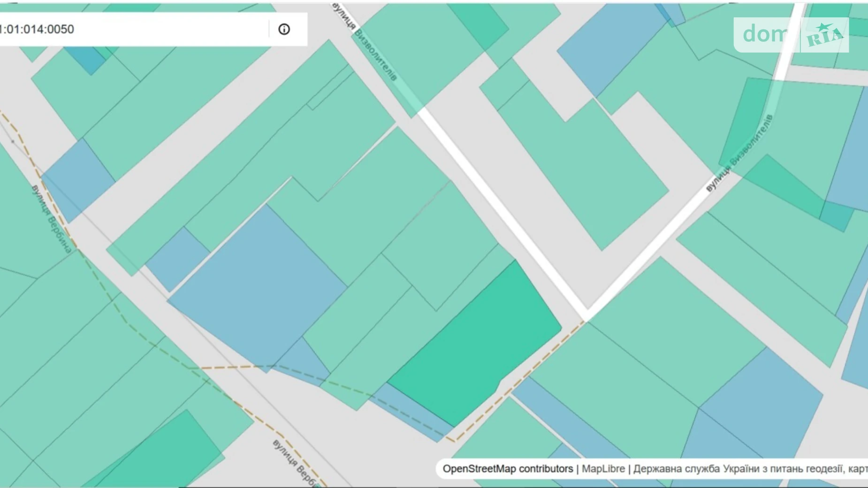Focus the cadastral number search field

point(131,29)
